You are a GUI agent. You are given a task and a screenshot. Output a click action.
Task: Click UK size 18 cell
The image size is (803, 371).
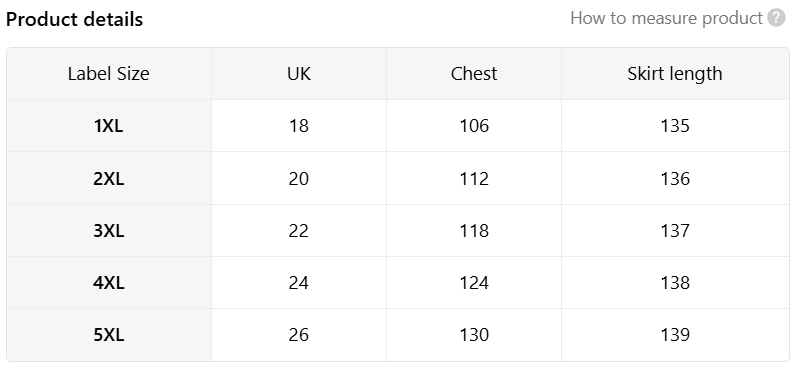299,126
